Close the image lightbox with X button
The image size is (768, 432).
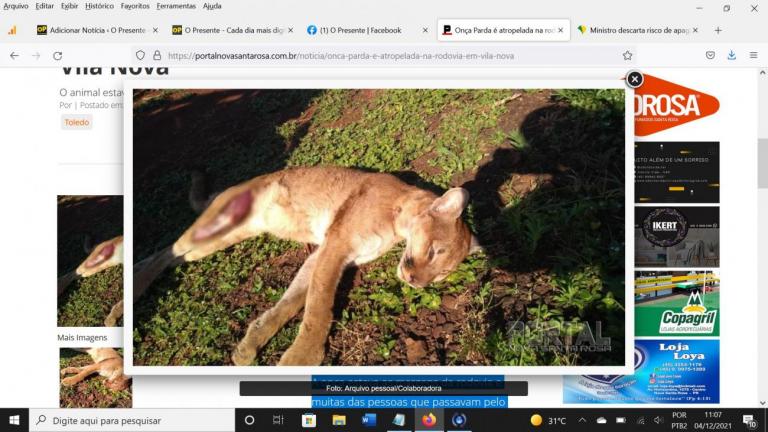tap(635, 79)
